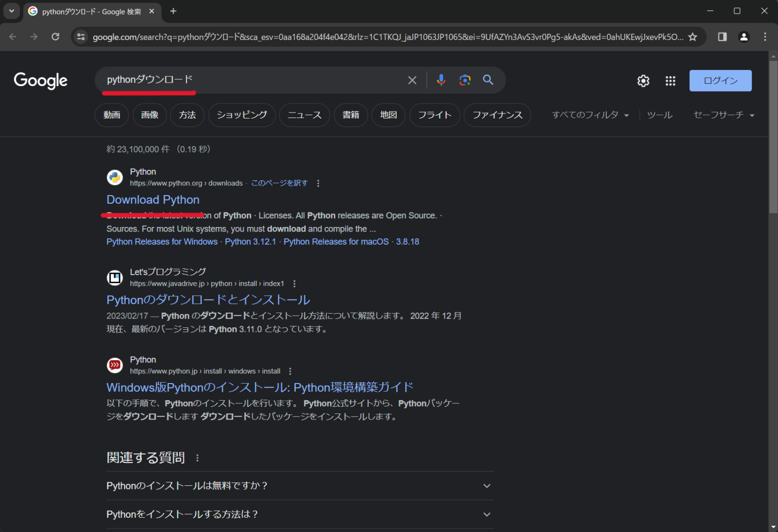The height and width of the screenshot is (532, 778).
Task: Click the scrollbar down arrow
Action: coord(773,527)
